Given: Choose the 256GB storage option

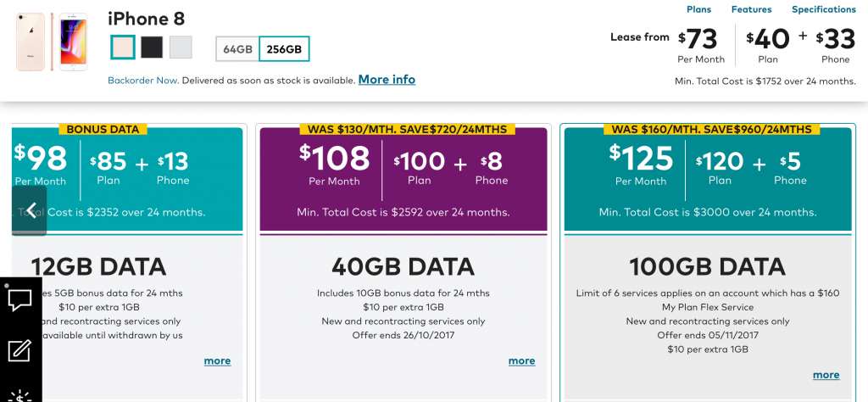Looking at the screenshot, I should [284, 49].
